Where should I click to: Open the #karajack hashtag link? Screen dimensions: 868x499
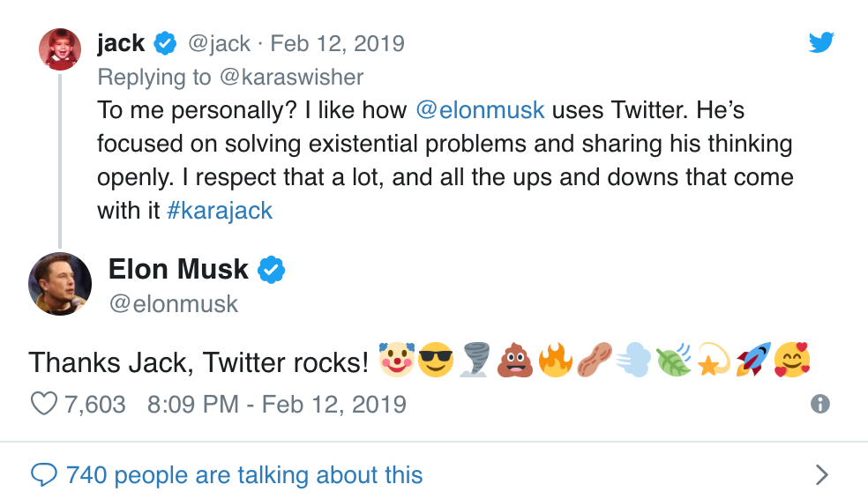tap(220, 211)
